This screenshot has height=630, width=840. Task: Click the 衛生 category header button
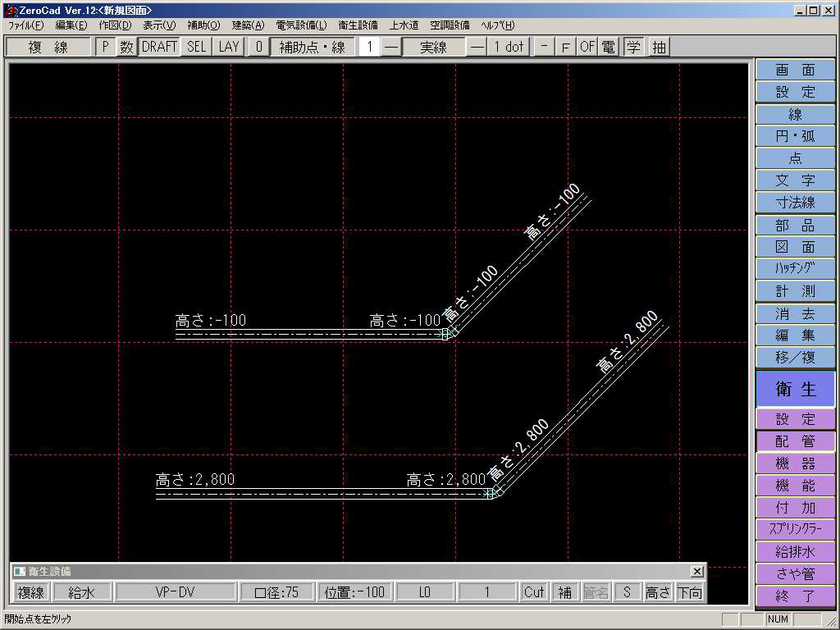795,389
